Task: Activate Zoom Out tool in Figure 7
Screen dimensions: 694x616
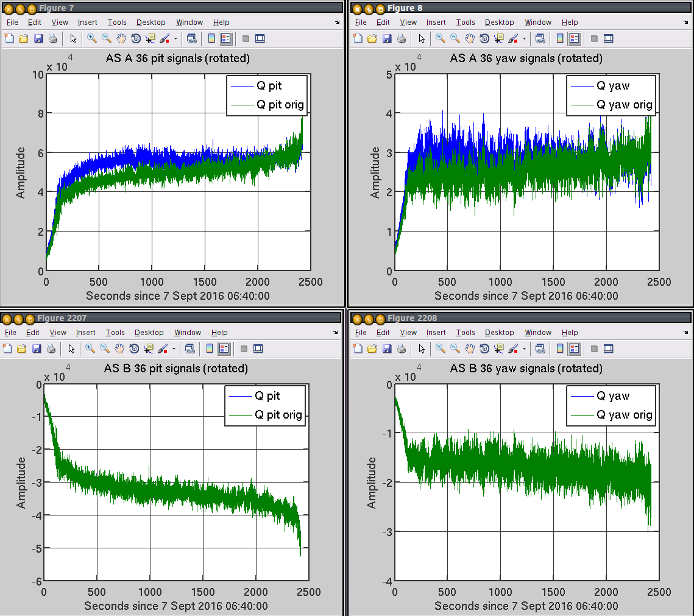Action: [x=106, y=39]
